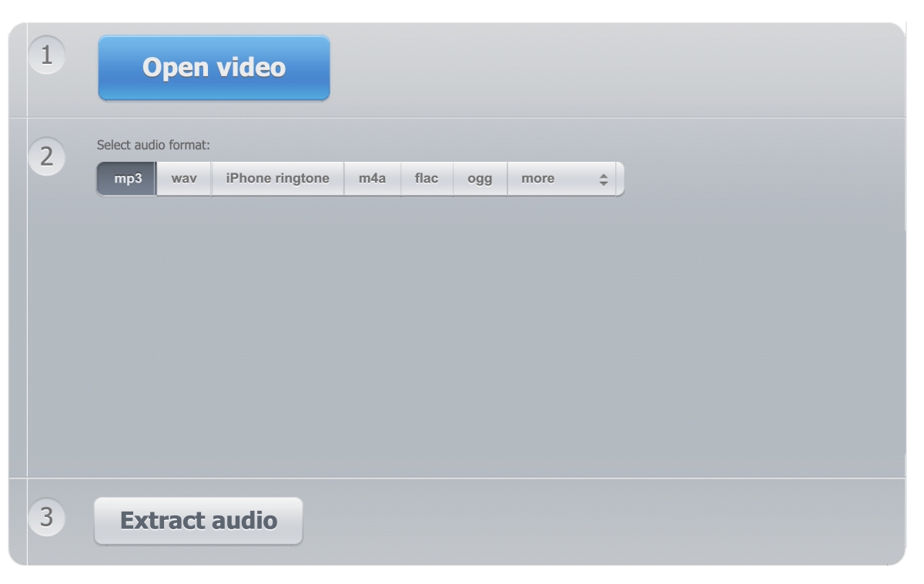Expand the more formats dropdown
Viewport: 924px width, 584px height.
pyautogui.click(x=561, y=179)
